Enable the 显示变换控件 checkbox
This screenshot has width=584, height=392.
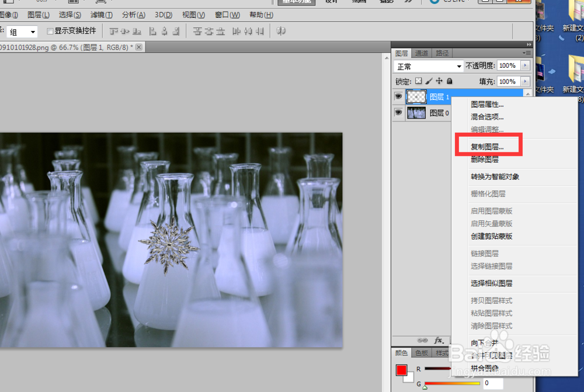click(51, 32)
